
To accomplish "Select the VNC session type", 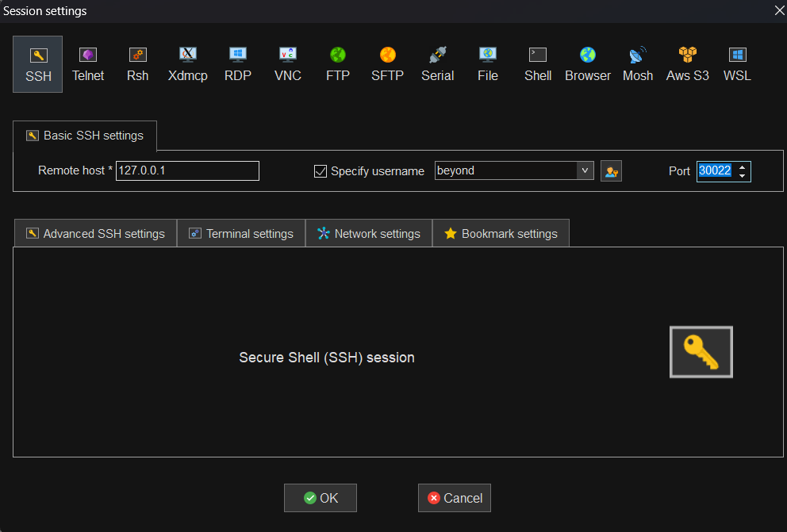I will (288, 64).
